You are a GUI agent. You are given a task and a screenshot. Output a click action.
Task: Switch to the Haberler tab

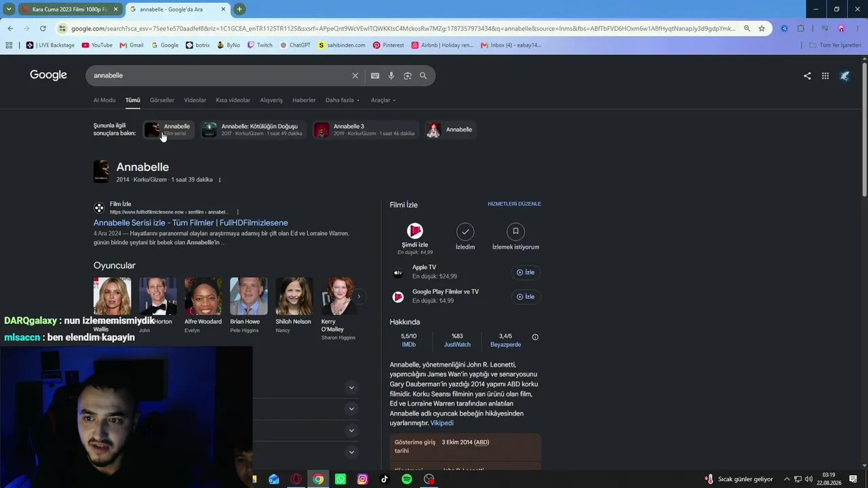[304, 100]
